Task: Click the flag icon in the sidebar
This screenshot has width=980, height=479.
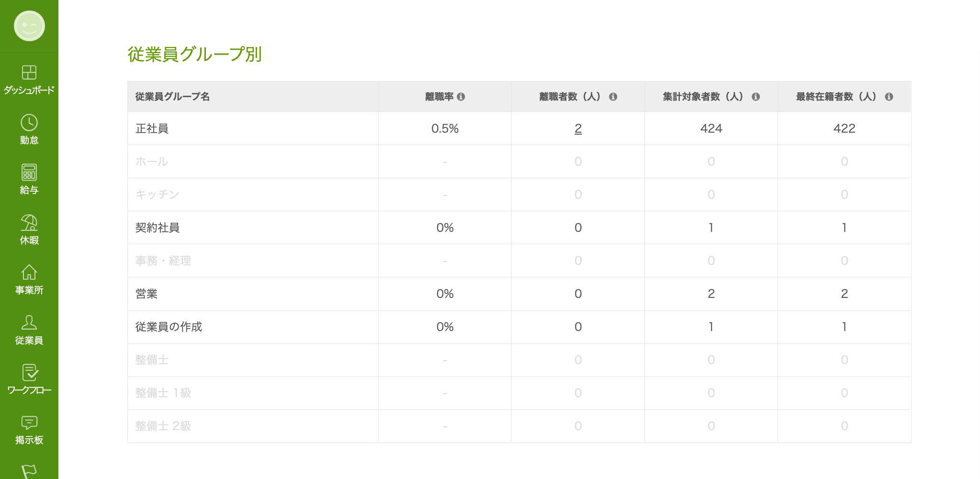Action: pyautogui.click(x=29, y=471)
